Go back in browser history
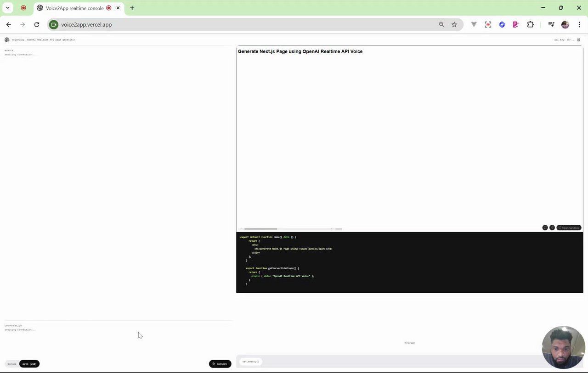This screenshot has height=373, width=588. [9, 25]
